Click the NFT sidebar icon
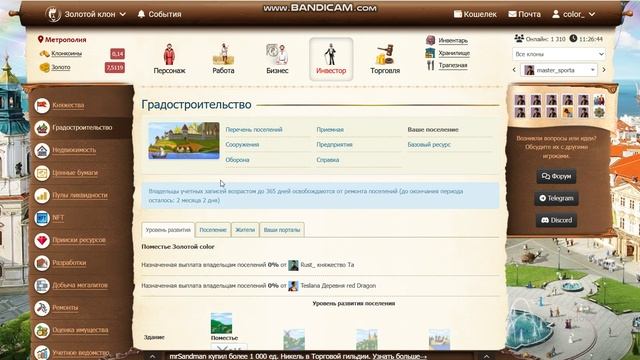Screen dimensions: 640x360 pos(42,218)
